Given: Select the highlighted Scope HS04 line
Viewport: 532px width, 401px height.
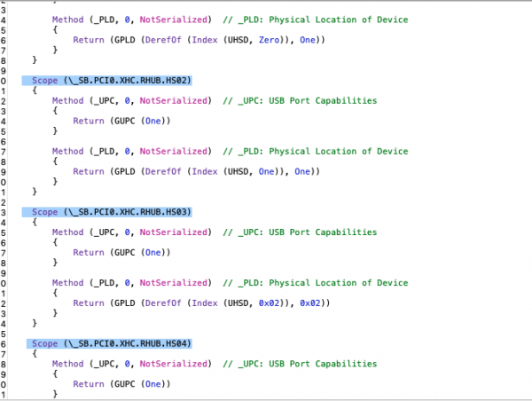Looking at the screenshot, I should [x=109, y=343].
